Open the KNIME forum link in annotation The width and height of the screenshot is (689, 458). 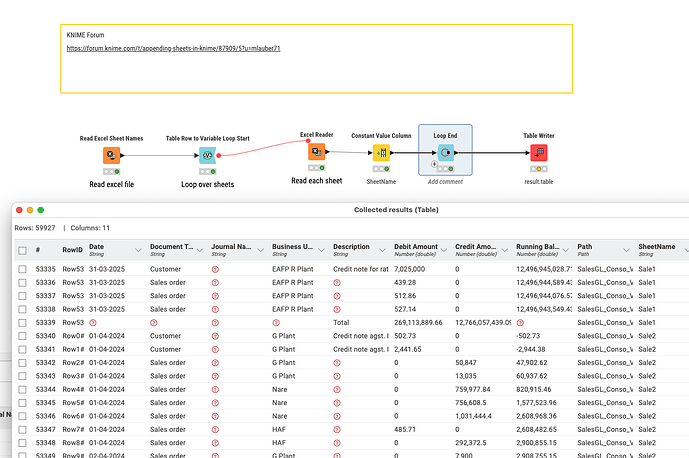coord(173,48)
